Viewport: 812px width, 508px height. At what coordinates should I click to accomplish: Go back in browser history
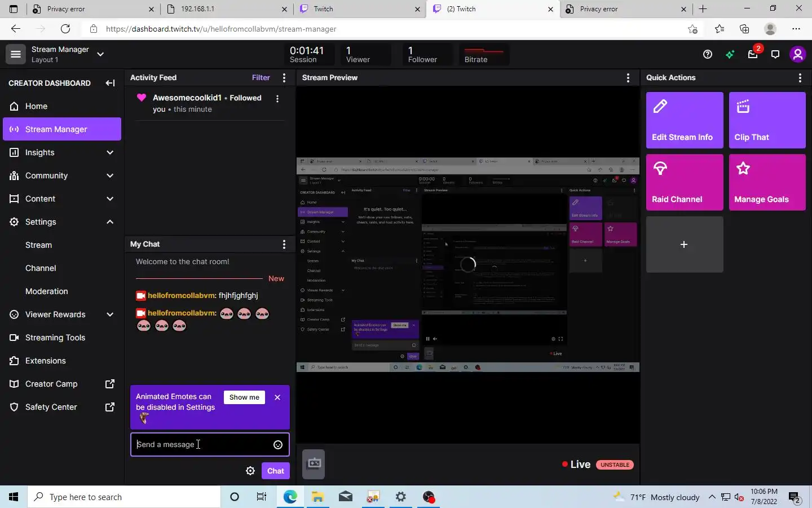tap(15, 29)
